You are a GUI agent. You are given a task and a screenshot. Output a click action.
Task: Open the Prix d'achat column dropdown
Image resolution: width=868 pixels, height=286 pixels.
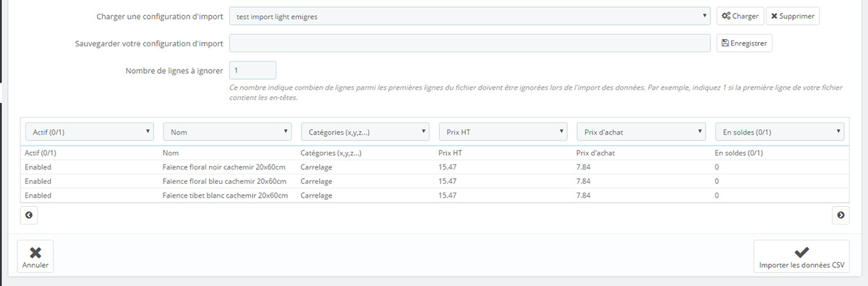click(641, 132)
